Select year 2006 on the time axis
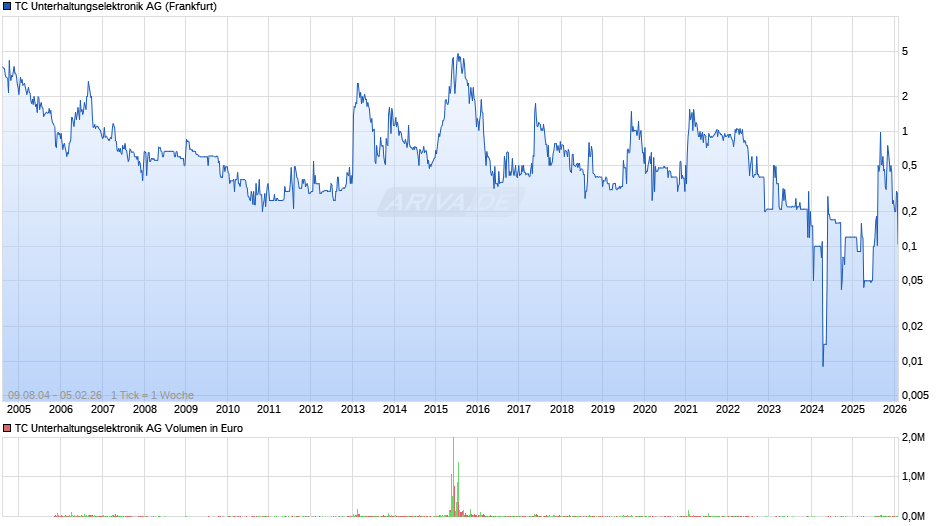The height and width of the screenshot is (526, 940). [61, 409]
